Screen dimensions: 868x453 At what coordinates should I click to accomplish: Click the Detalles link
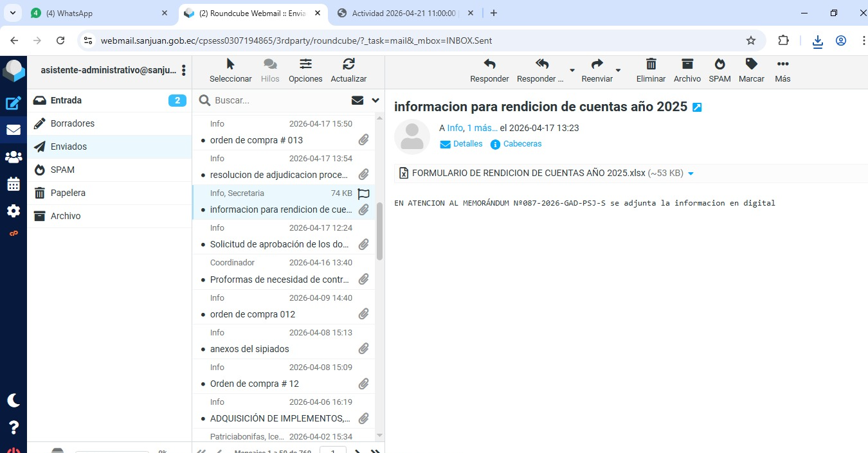tap(467, 144)
